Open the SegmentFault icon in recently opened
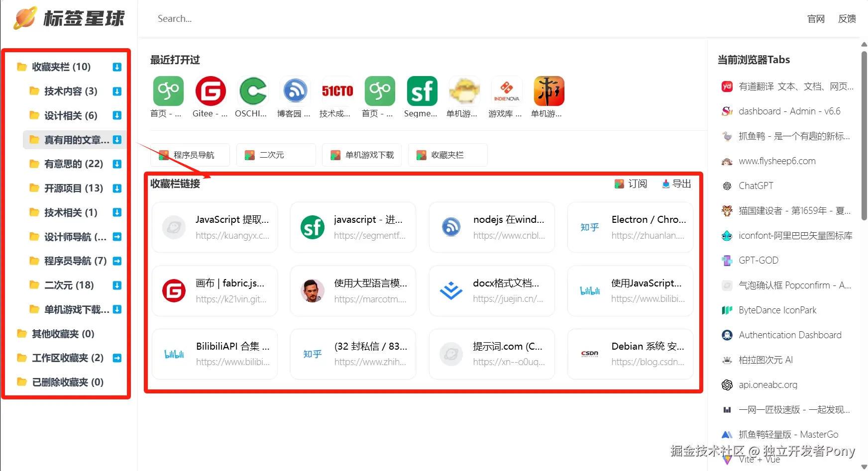The height and width of the screenshot is (471, 868). 422,91
